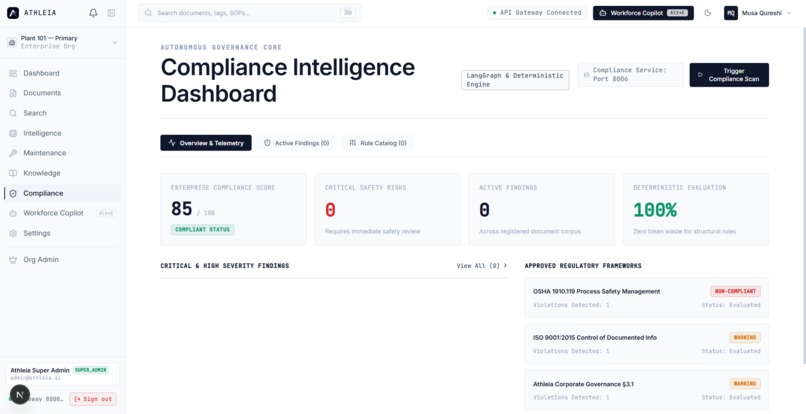Viewport: 806px width, 414px height.
Task: Click the Settings gear icon
Action: 13,233
